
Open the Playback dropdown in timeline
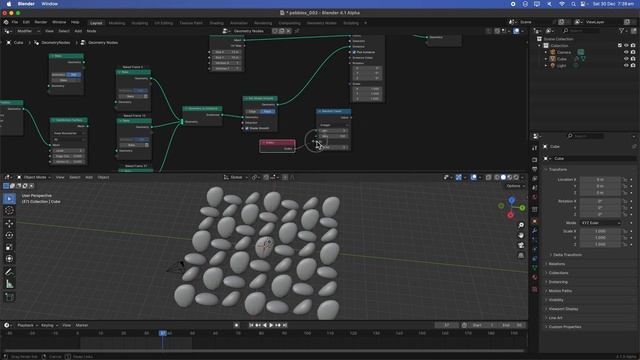tap(27, 325)
